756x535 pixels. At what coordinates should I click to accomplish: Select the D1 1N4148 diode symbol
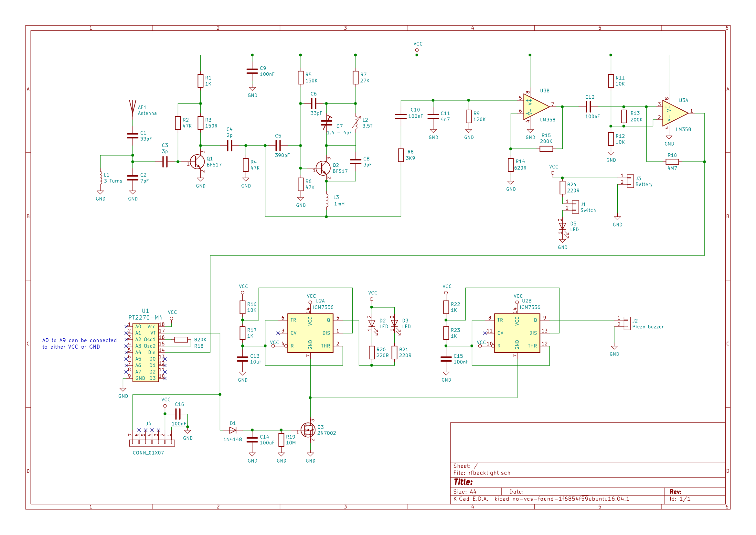coord(233,430)
